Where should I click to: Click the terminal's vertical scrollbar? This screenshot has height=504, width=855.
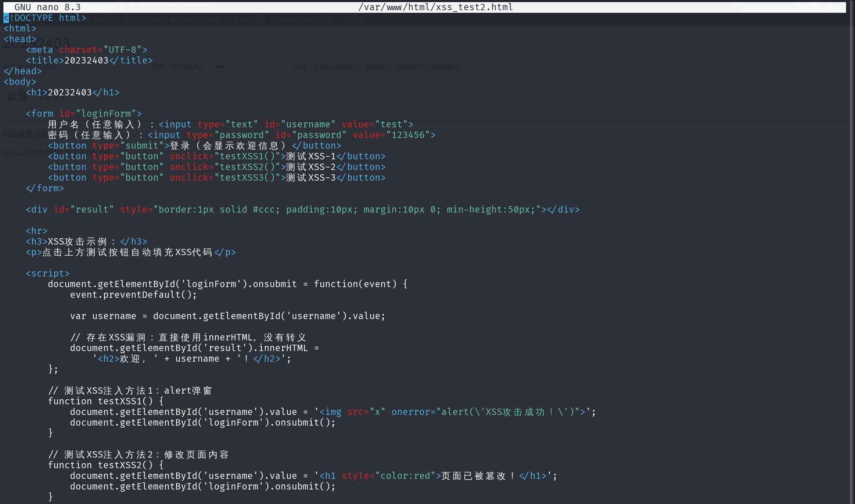pos(851,251)
